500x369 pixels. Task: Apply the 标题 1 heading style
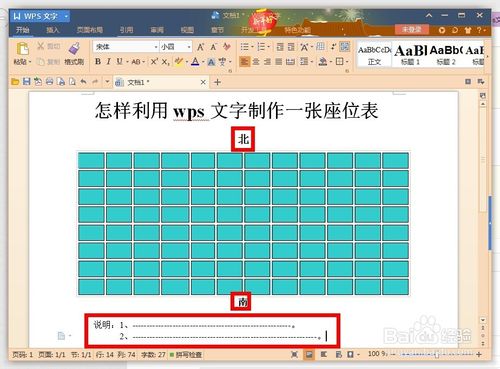pyautogui.click(x=410, y=55)
